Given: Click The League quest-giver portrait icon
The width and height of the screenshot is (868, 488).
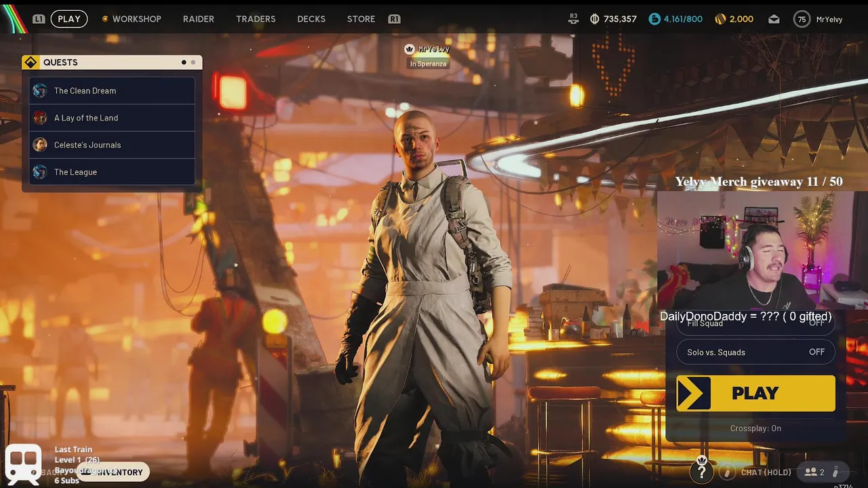Looking at the screenshot, I should coord(40,172).
